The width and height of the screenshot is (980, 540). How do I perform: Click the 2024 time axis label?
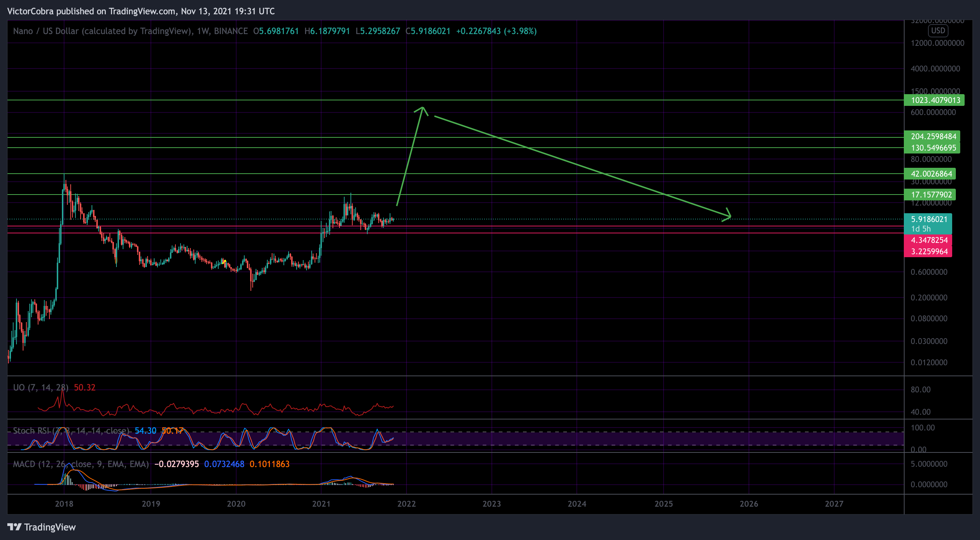(x=577, y=504)
